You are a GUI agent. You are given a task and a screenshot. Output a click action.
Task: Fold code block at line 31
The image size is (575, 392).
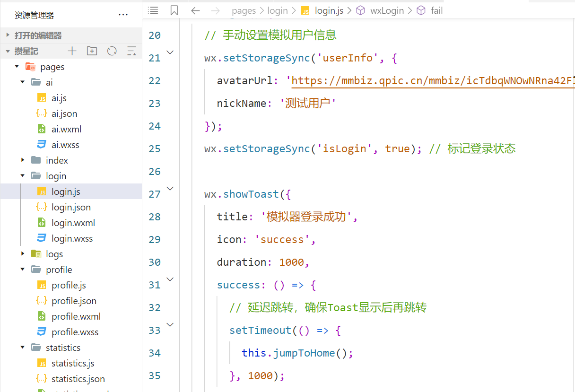coord(170,279)
